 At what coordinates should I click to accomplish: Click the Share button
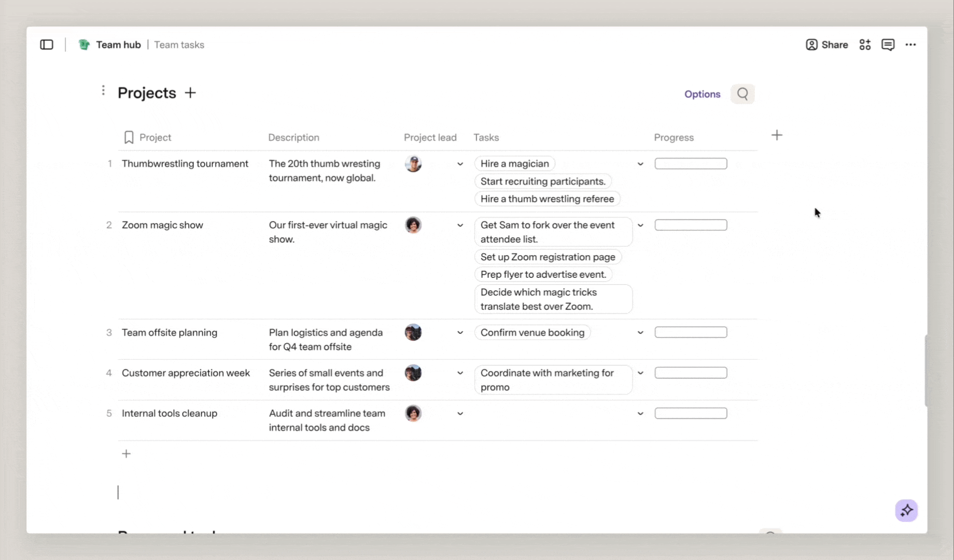pyautogui.click(x=826, y=45)
